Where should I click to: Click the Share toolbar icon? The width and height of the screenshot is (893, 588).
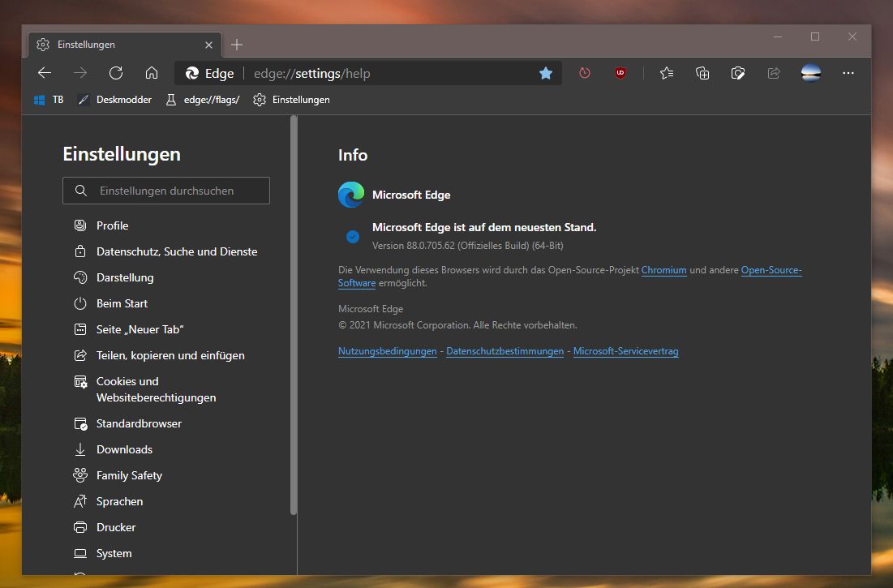pyautogui.click(x=774, y=73)
